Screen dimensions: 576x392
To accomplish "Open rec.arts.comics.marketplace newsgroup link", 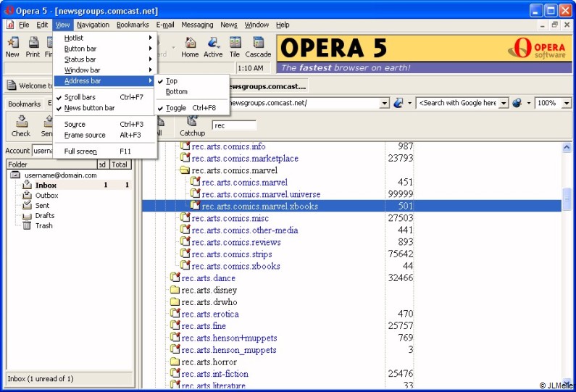I will (x=245, y=159).
